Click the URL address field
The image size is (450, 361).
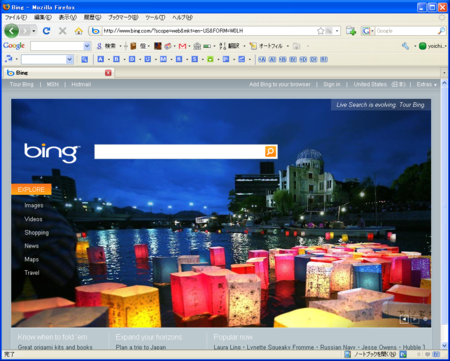click(208, 31)
